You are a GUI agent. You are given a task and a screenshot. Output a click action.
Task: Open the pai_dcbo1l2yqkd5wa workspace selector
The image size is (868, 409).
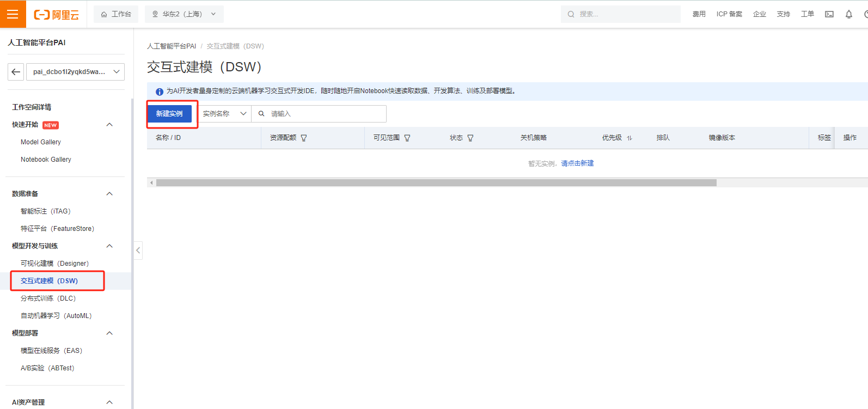pyautogui.click(x=75, y=72)
